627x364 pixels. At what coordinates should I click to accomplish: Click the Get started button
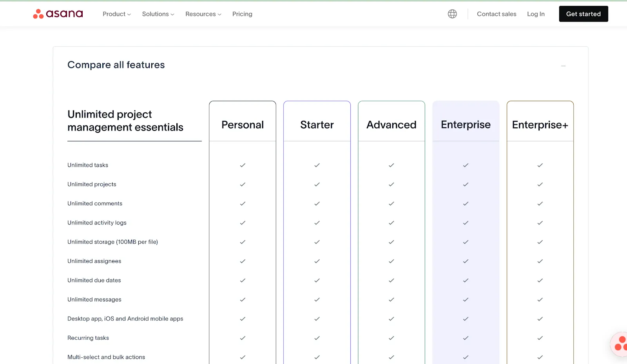(x=584, y=14)
